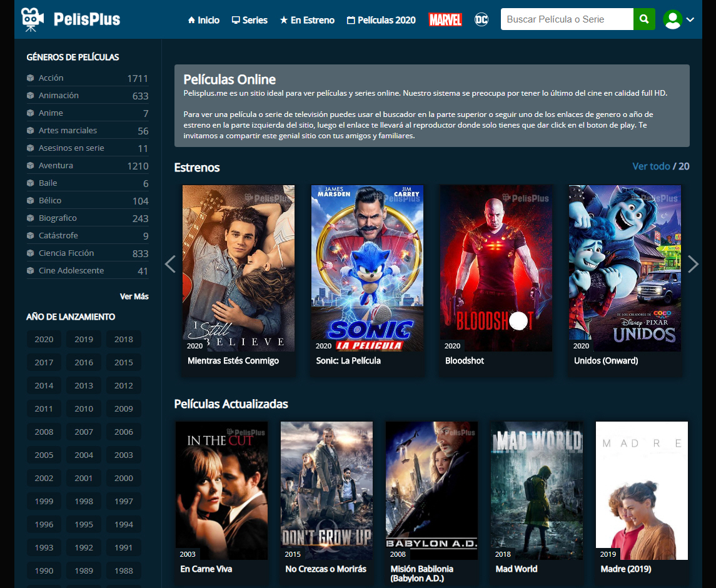Viewport: 716px width, 588px height.
Task: Select the Ciencia Ficción genre link
Action: click(x=66, y=253)
